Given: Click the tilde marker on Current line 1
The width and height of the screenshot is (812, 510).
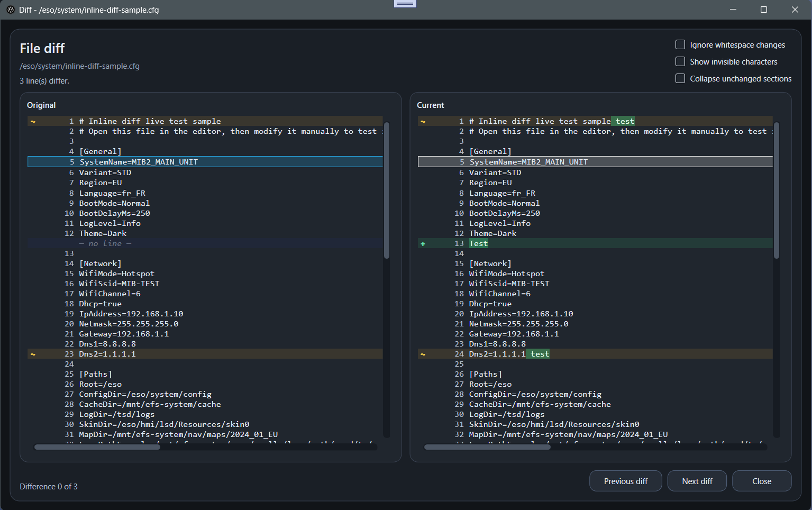Looking at the screenshot, I should tap(423, 122).
